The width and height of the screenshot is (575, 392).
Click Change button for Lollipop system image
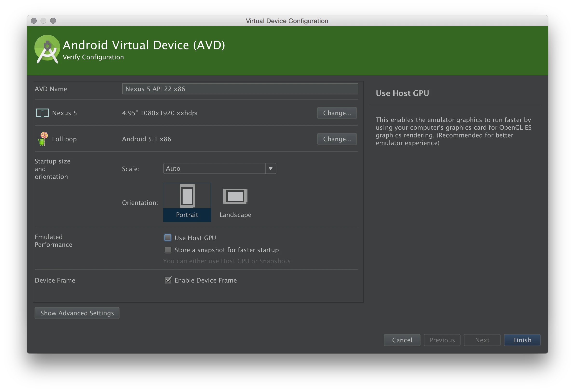pyautogui.click(x=337, y=139)
